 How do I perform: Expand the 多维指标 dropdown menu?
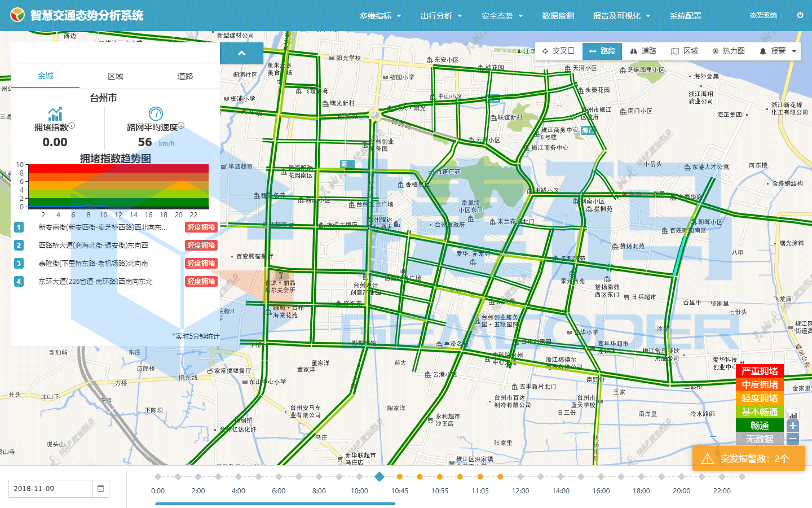tap(381, 16)
